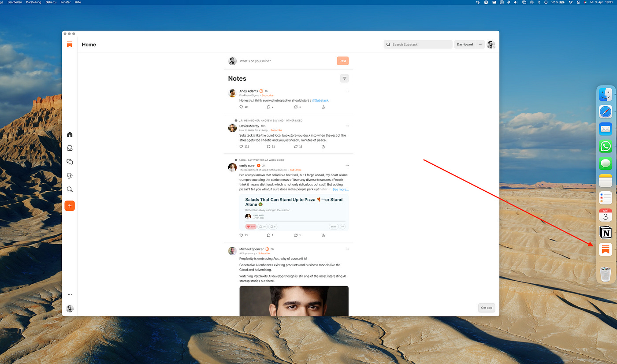Open the Explore magnifier icon in sidebar

[70, 189]
